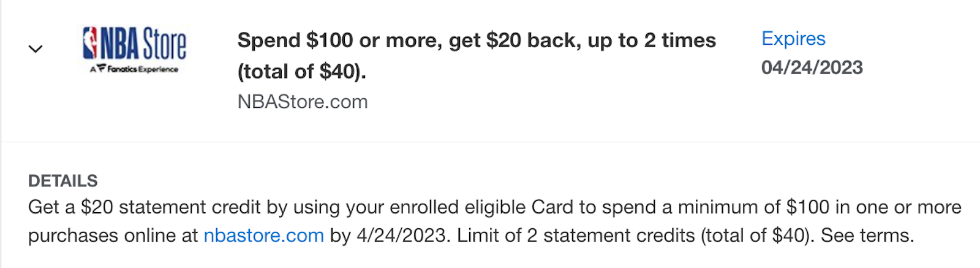Select the NBAStore.com merchant name
The width and height of the screenshot is (980, 268).
(303, 102)
